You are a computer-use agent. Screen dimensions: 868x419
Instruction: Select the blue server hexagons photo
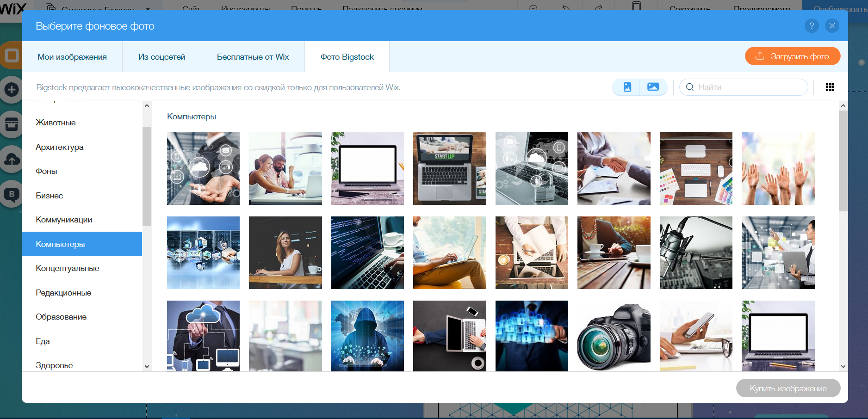pos(203,253)
